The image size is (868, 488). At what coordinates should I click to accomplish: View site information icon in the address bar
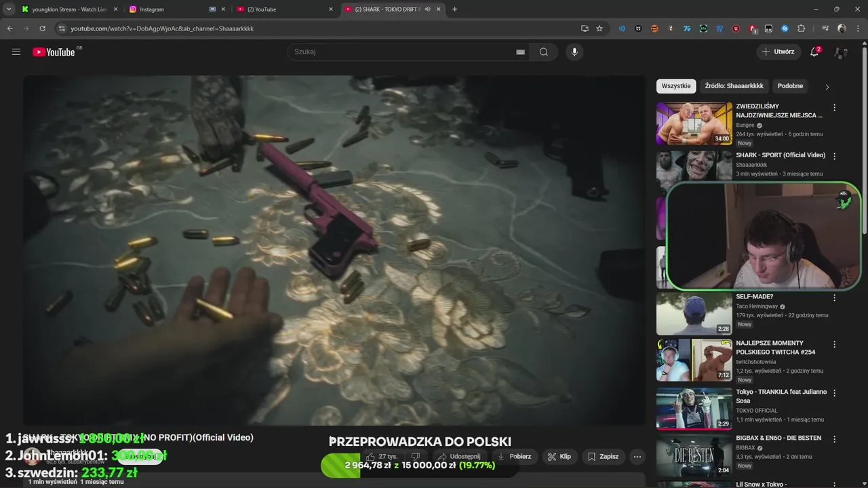tap(62, 28)
